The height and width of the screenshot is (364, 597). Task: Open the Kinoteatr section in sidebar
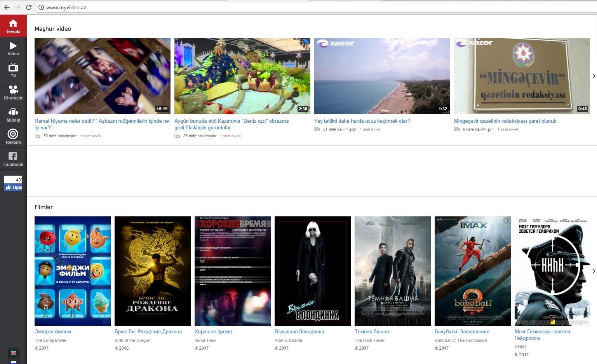[x=13, y=92]
